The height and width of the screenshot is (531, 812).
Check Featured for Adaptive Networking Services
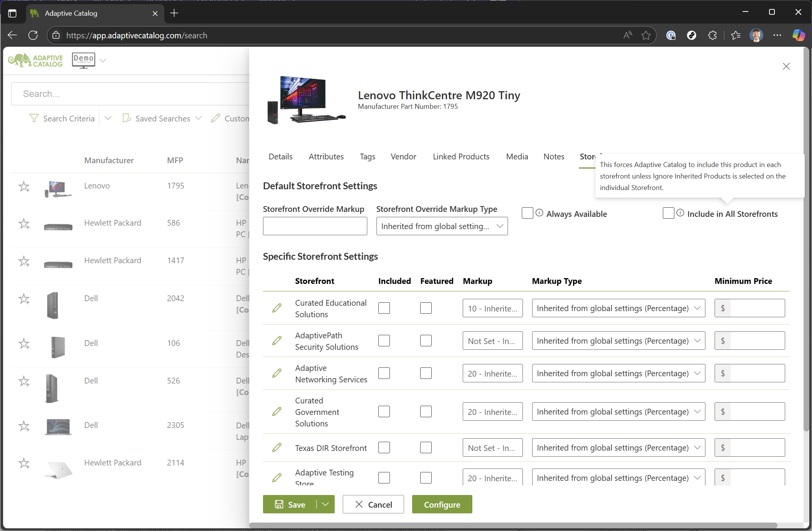426,373
